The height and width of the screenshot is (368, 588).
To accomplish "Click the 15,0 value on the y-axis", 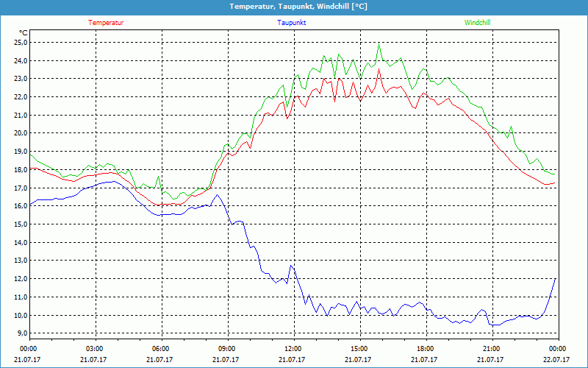I will [x=20, y=224].
